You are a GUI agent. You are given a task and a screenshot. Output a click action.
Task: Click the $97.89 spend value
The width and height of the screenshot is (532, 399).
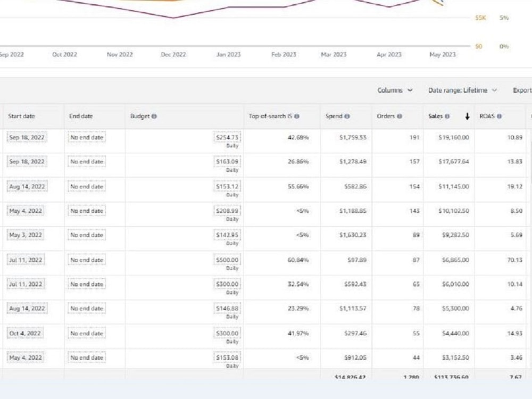pyautogui.click(x=357, y=260)
